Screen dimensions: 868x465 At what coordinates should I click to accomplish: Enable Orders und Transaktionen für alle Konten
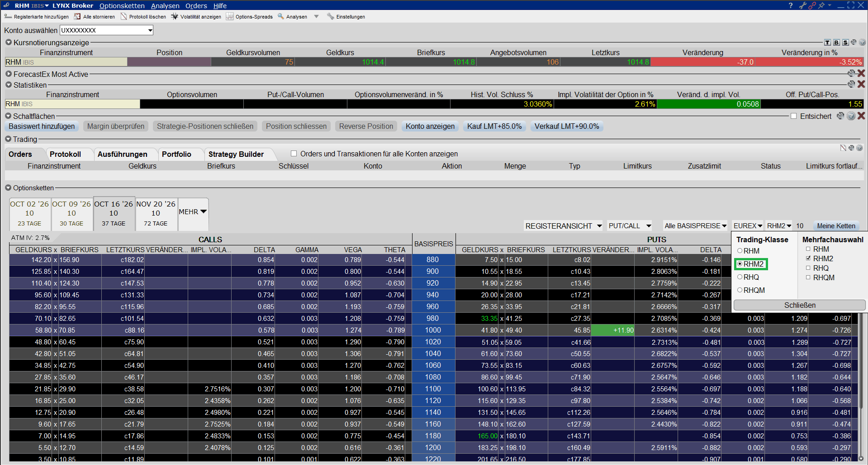pos(294,153)
